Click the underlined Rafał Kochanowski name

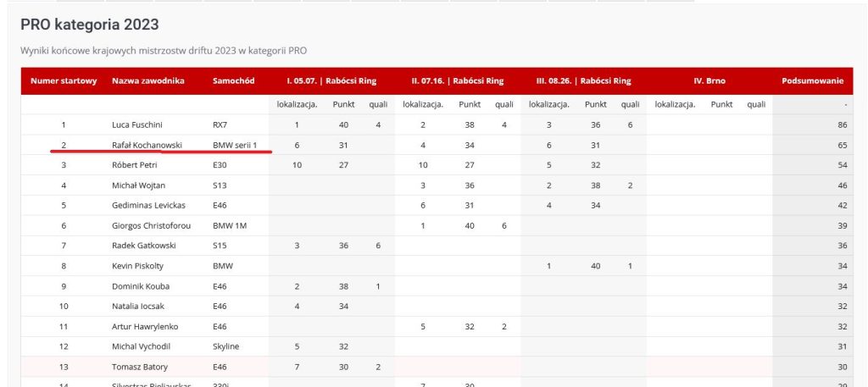click(147, 145)
